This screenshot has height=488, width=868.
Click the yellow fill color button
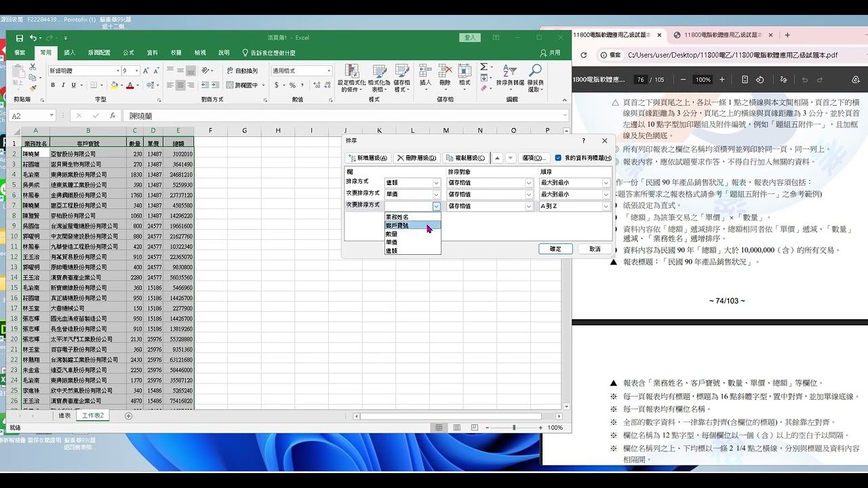[x=113, y=85]
